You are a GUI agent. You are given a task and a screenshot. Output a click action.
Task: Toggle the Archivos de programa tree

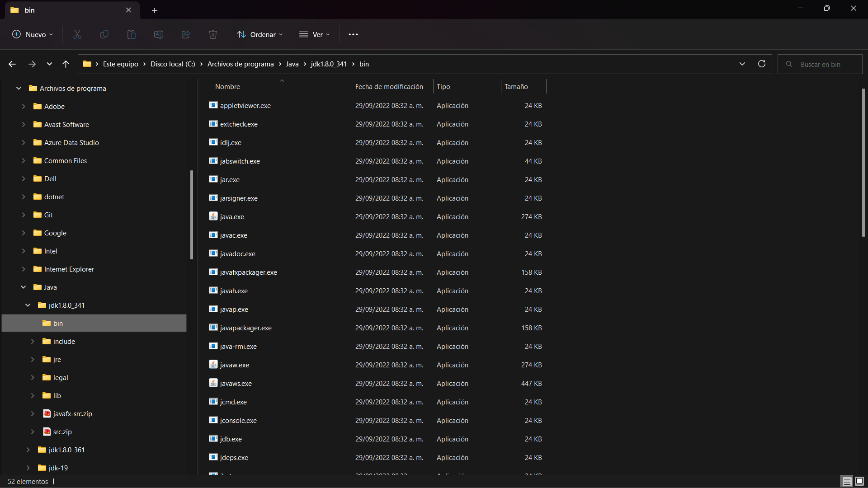19,88
